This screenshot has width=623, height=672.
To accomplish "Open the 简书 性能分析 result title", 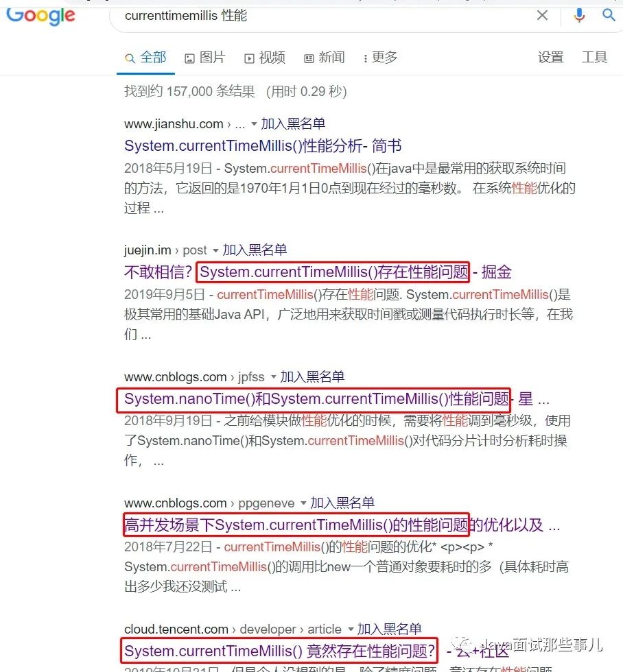I will [263, 145].
